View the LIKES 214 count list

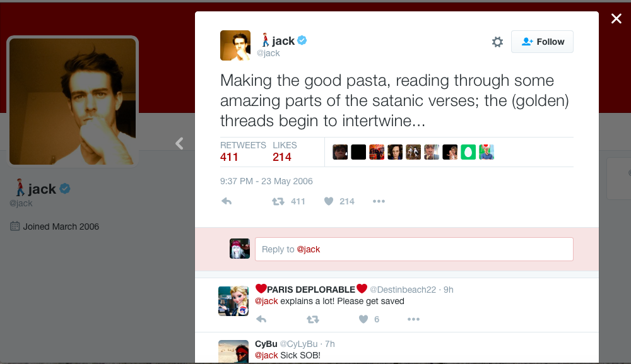285,151
